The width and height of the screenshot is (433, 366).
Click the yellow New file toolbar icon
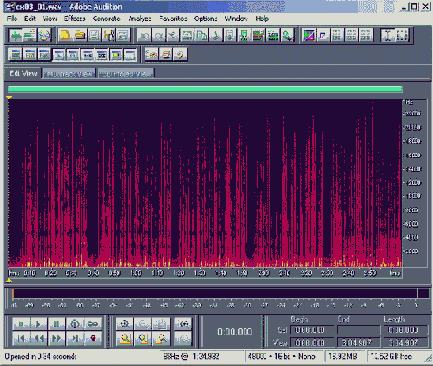click(x=65, y=35)
